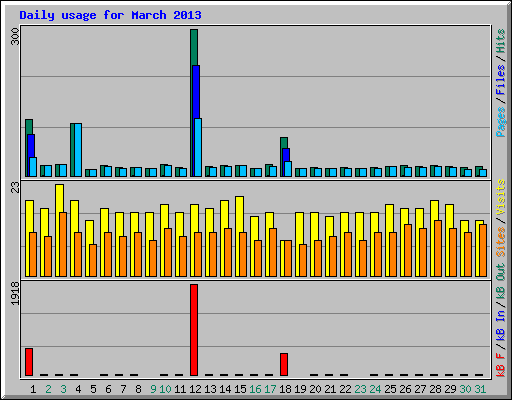Click the 'Visits' legend label
Screen dimensions: 512x400
(501, 197)
